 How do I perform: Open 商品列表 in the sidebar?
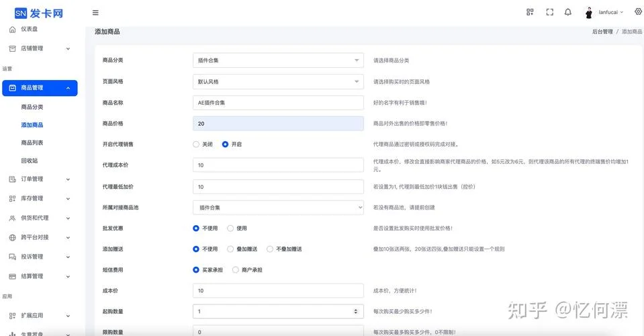32,142
